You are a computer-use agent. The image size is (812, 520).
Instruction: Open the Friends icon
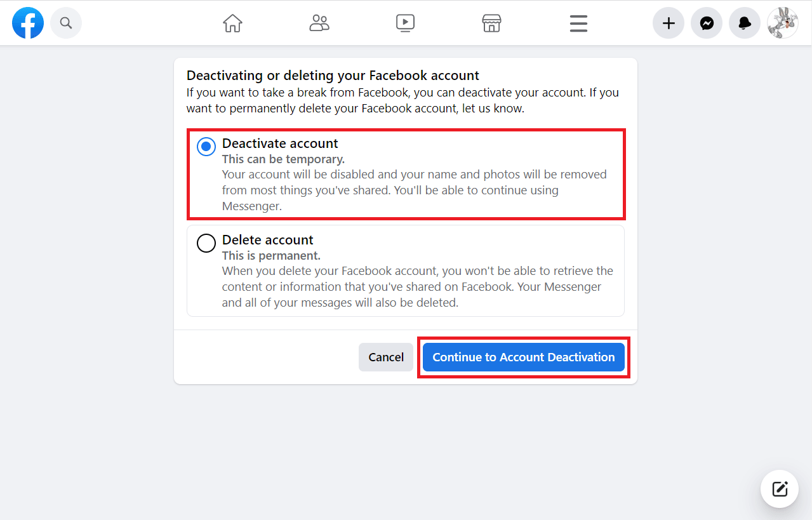tap(319, 23)
